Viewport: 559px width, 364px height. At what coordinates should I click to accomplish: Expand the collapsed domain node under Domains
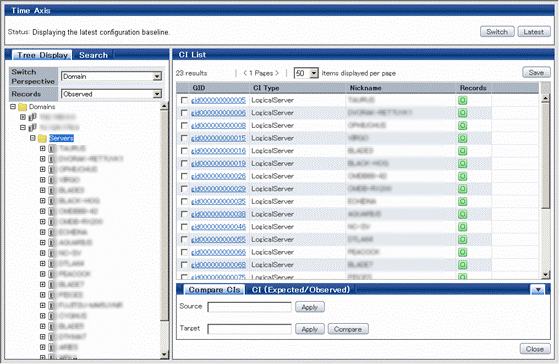[x=23, y=117]
